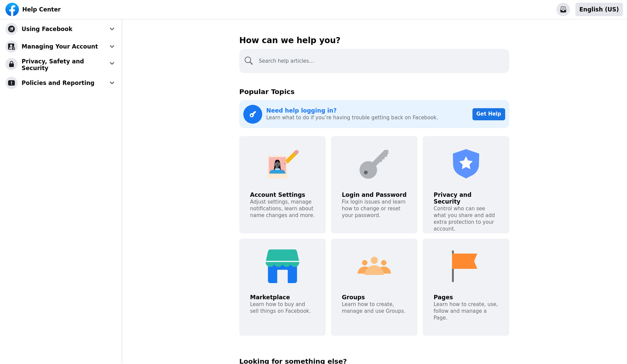Image resolution: width=627 pixels, height=364 pixels.
Task: Click the Groups people illustration
Action: tap(374, 266)
